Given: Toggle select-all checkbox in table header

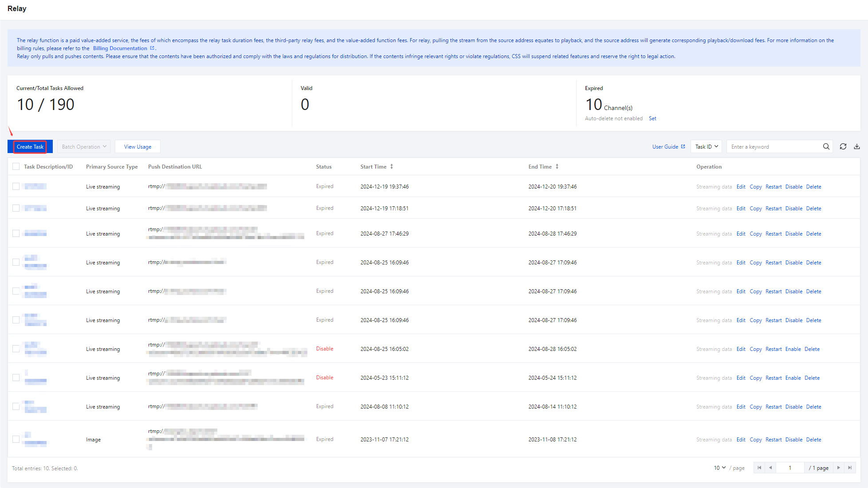Looking at the screenshot, I should pyautogui.click(x=16, y=167).
